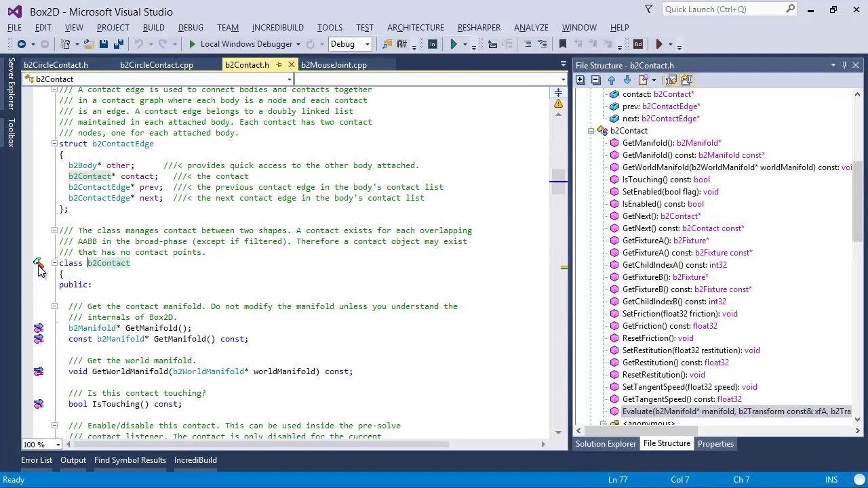868x488 pixels.
Task: Switch to Solution Explorer tab
Action: (606, 444)
